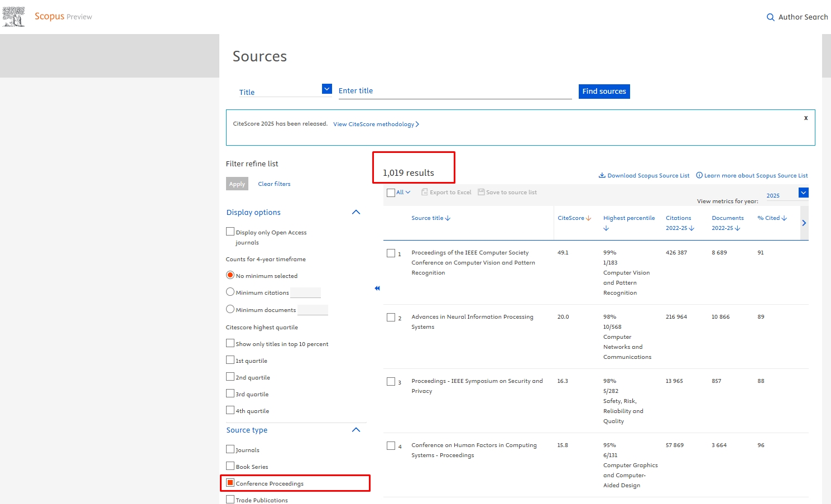Click the Author Search link
This screenshot has width=831, height=504.
pos(803,17)
